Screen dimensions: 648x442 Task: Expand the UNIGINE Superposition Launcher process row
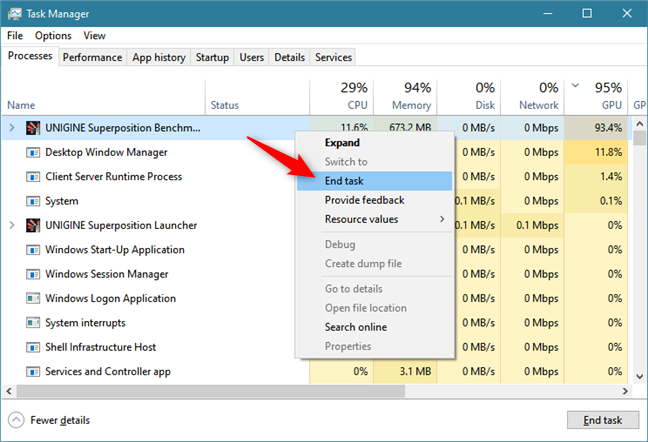(12, 226)
